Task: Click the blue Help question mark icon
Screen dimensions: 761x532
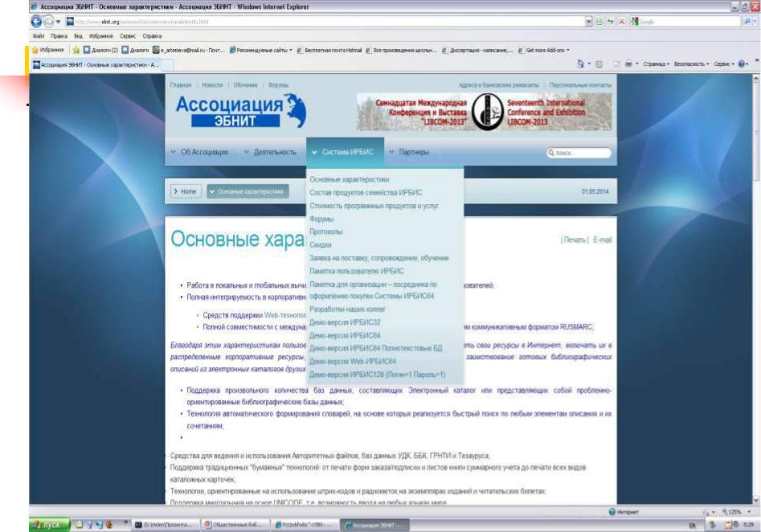Action: click(x=742, y=64)
